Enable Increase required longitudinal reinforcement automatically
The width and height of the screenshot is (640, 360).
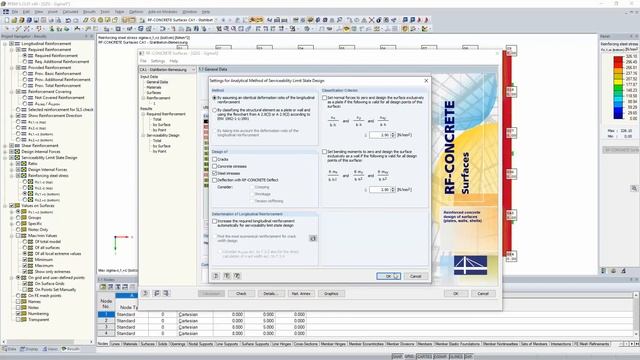click(215, 221)
